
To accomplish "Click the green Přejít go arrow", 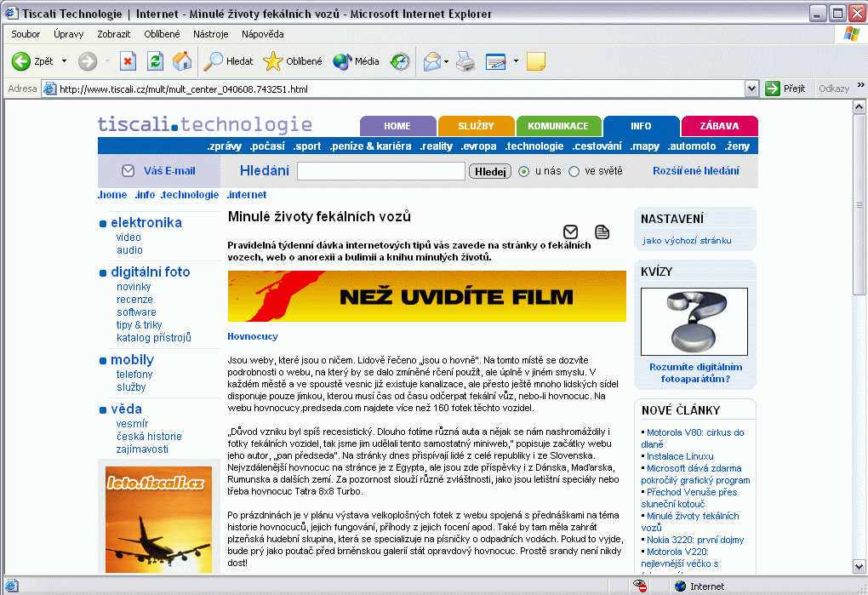I will 772,89.
